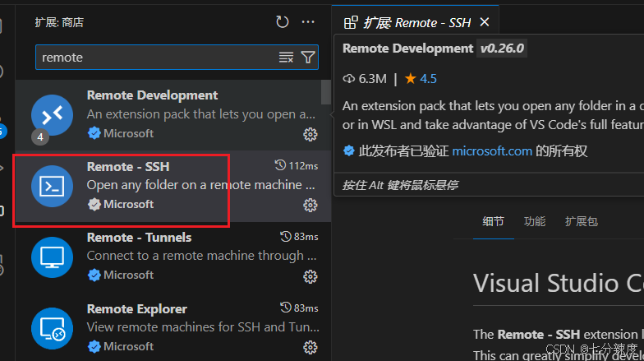
Task: Switch to the 细节 details tab
Action: 493,222
